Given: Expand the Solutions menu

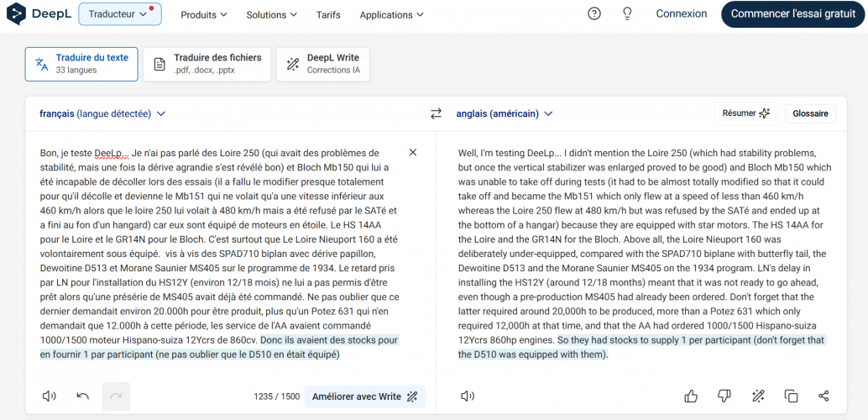Looking at the screenshot, I should point(271,15).
